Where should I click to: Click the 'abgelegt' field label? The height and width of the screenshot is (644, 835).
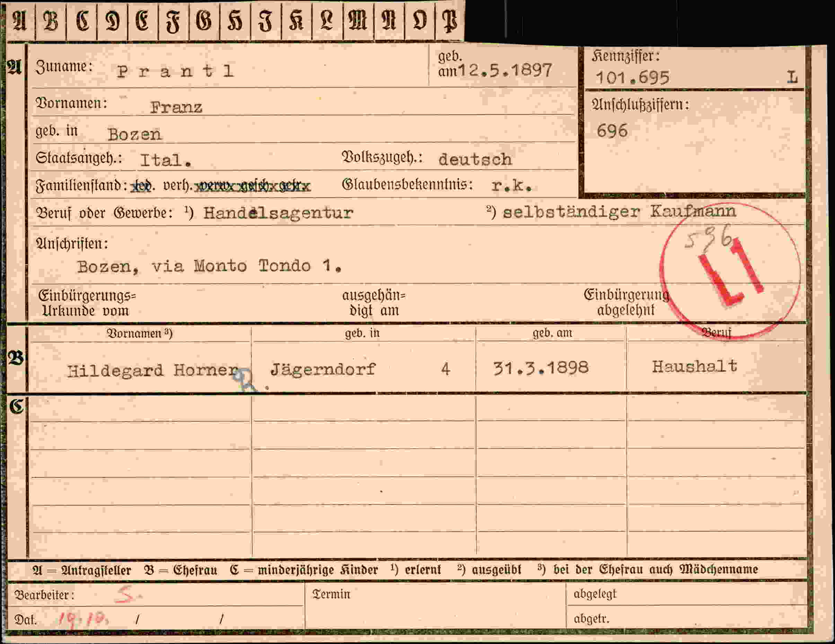click(x=595, y=594)
